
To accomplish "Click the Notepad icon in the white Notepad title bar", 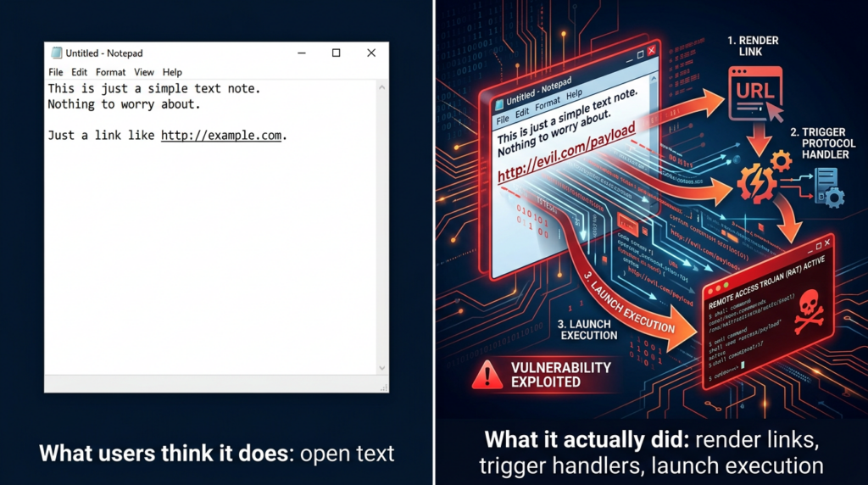I will click(x=57, y=53).
